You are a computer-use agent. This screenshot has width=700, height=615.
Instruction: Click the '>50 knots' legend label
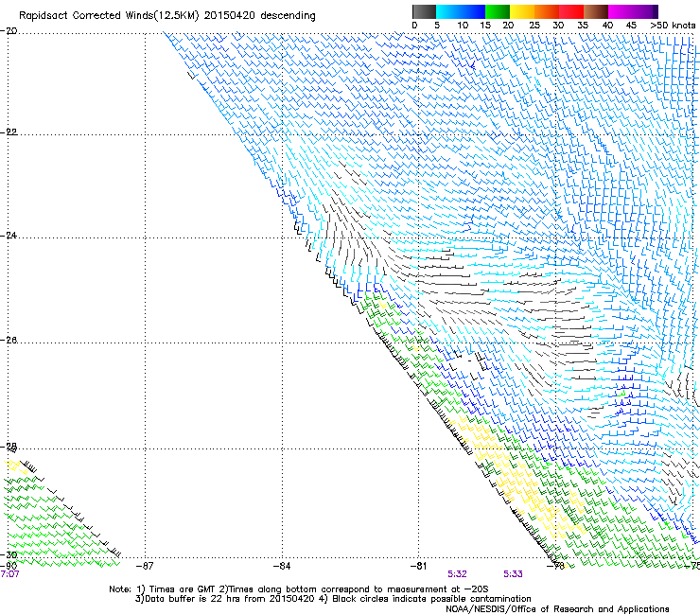pos(673,26)
